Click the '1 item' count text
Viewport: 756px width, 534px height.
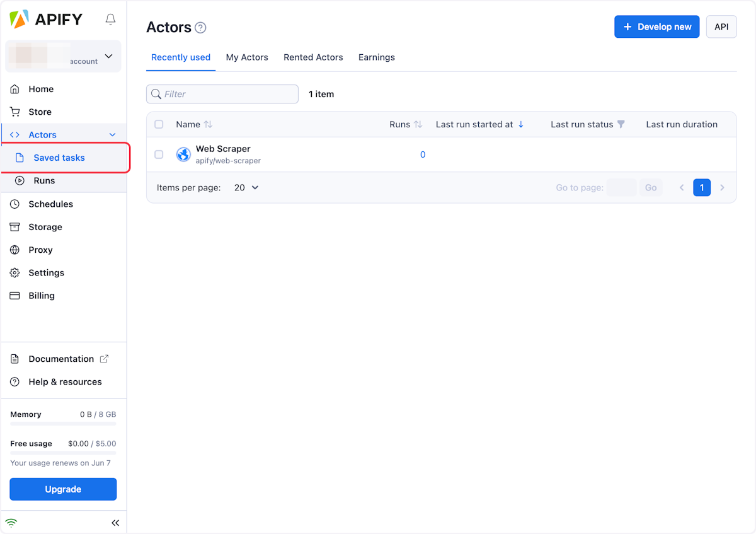click(321, 94)
